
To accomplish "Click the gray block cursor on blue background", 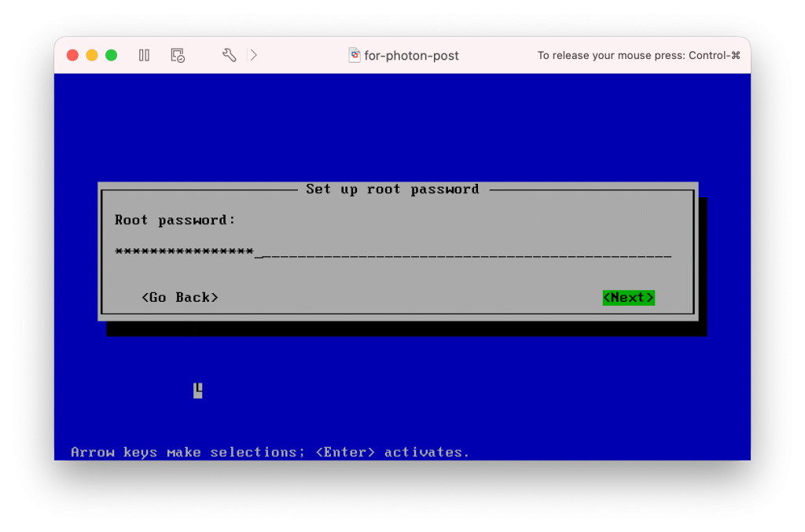I will (198, 391).
